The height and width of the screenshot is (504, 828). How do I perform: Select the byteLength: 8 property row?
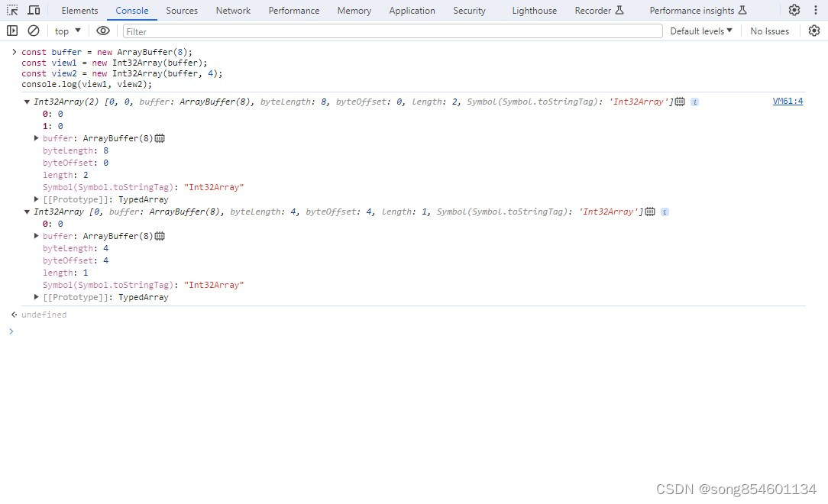click(x=76, y=150)
